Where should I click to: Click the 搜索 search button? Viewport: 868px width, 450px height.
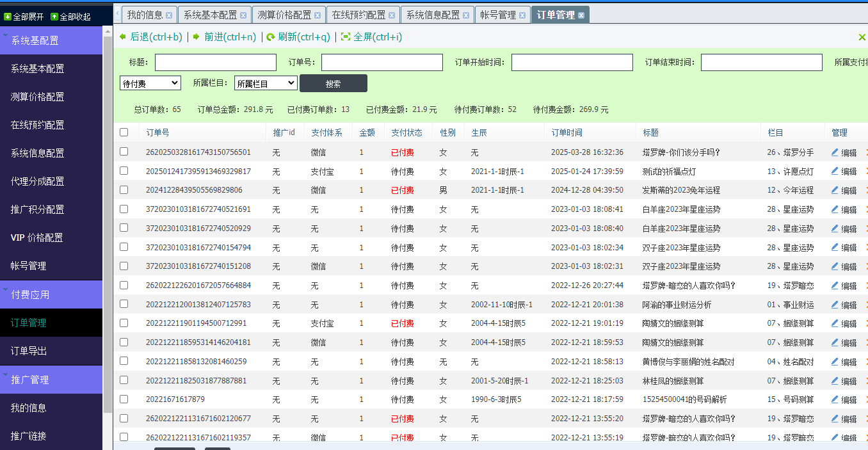333,83
